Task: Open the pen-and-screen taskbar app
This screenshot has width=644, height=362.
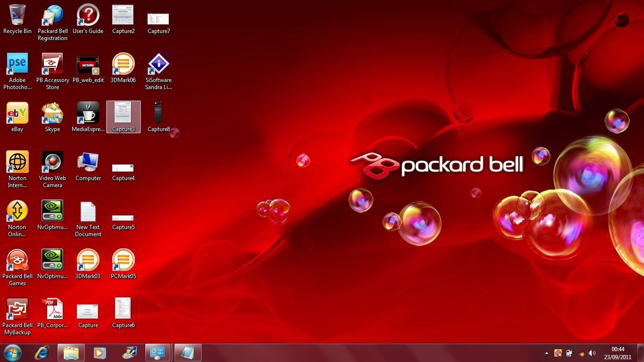Action: click(x=129, y=353)
